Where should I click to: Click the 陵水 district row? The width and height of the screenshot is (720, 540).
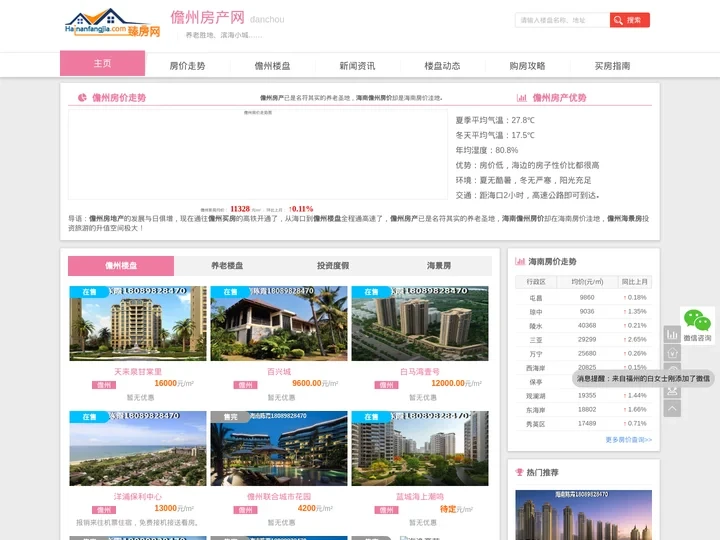click(x=583, y=326)
